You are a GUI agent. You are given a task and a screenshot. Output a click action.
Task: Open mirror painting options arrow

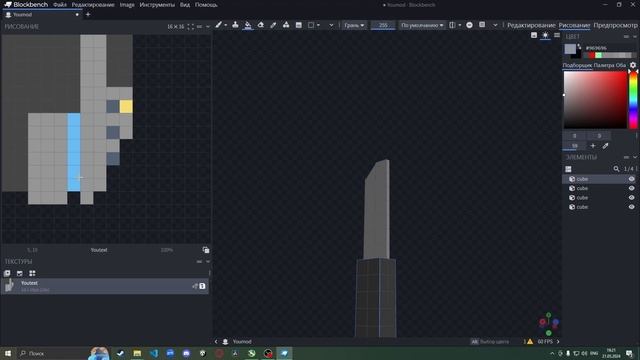coord(460,25)
